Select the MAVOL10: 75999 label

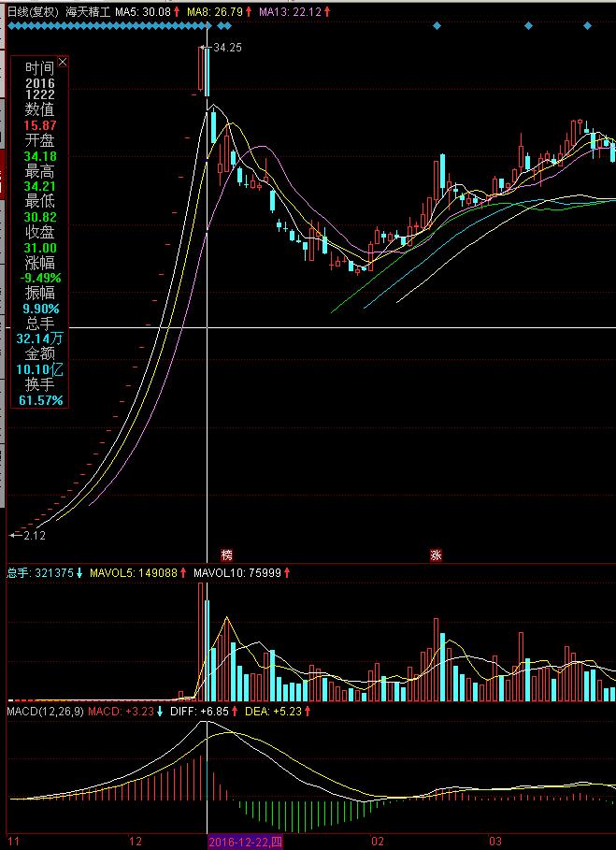pos(237,572)
